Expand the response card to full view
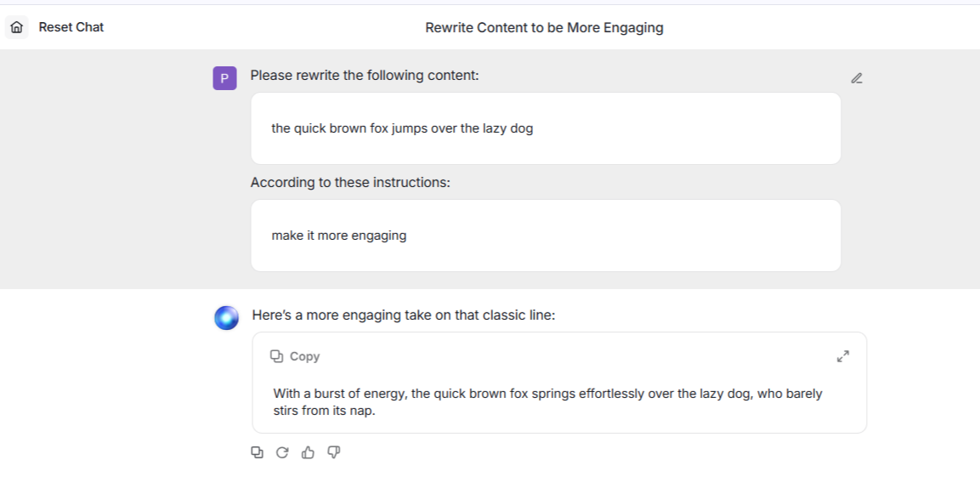 click(x=842, y=356)
